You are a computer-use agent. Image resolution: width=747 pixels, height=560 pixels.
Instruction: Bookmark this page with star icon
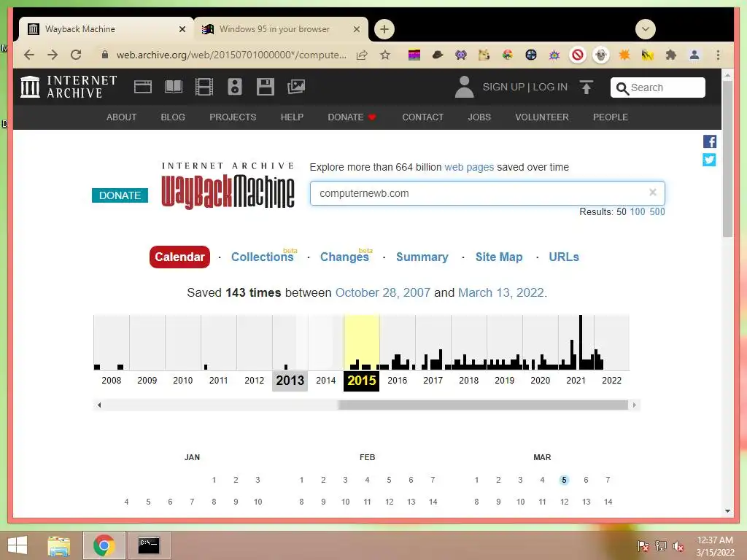tap(385, 55)
